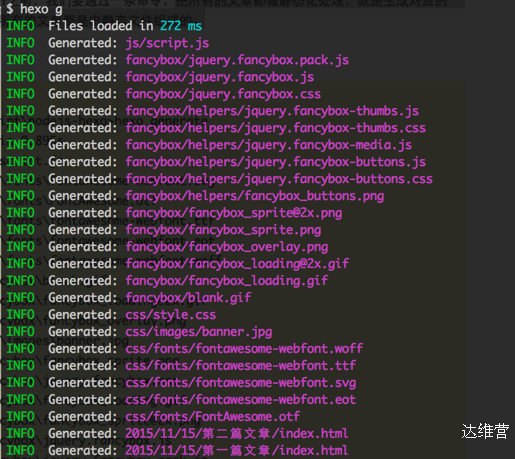Image resolution: width=515 pixels, height=459 pixels.
Task: Click the 'hexo g' command text
Action: [x=41, y=9]
